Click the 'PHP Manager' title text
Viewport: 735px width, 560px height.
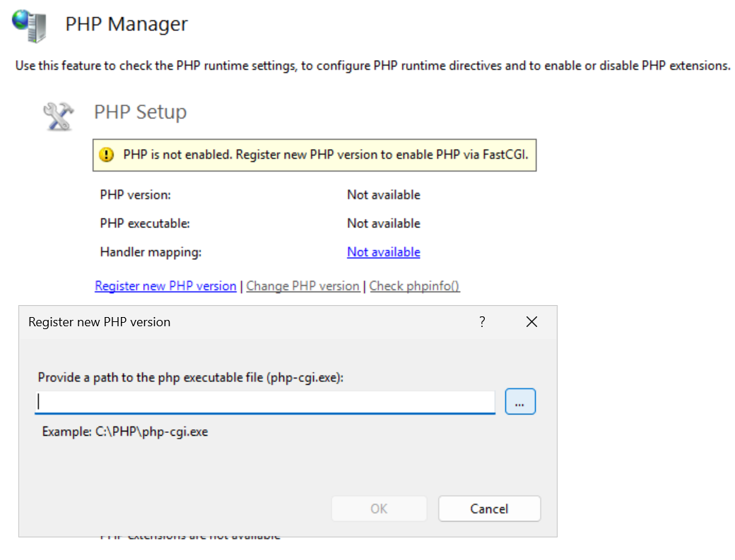(x=127, y=24)
